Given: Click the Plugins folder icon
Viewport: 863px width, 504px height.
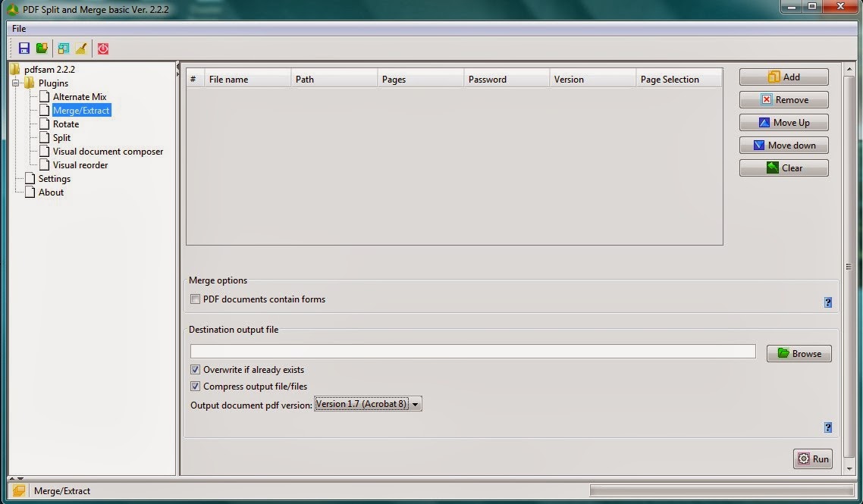Looking at the screenshot, I should (29, 83).
